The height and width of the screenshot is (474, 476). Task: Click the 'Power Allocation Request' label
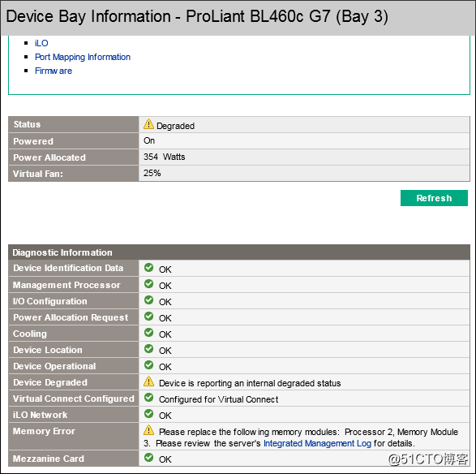tap(71, 317)
